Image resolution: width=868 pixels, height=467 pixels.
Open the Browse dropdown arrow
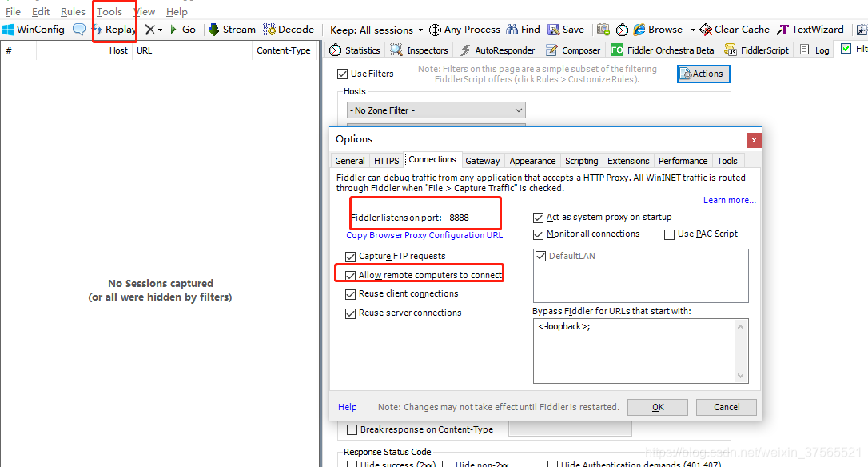click(x=692, y=30)
